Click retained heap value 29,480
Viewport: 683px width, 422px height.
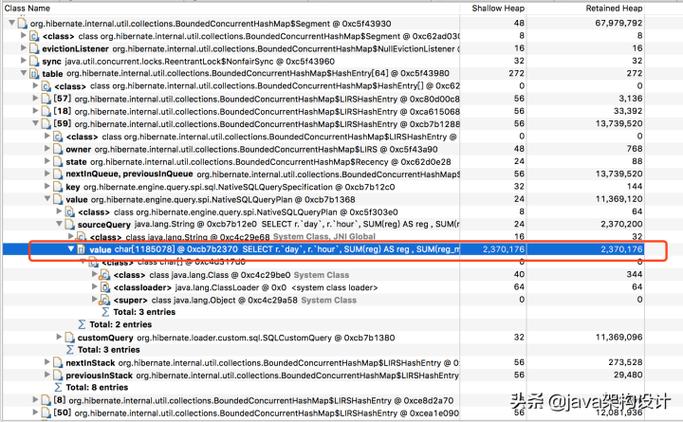(x=628, y=375)
